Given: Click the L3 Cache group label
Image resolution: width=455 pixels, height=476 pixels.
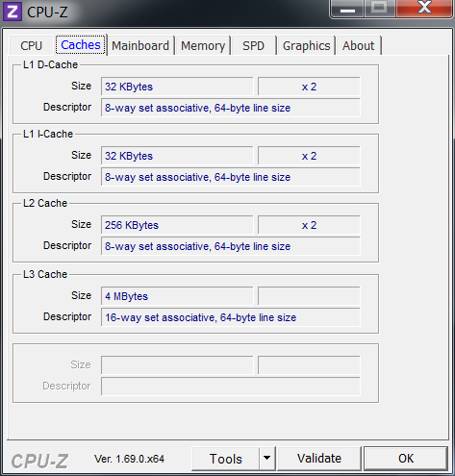Looking at the screenshot, I should pyautogui.click(x=45, y=274).
